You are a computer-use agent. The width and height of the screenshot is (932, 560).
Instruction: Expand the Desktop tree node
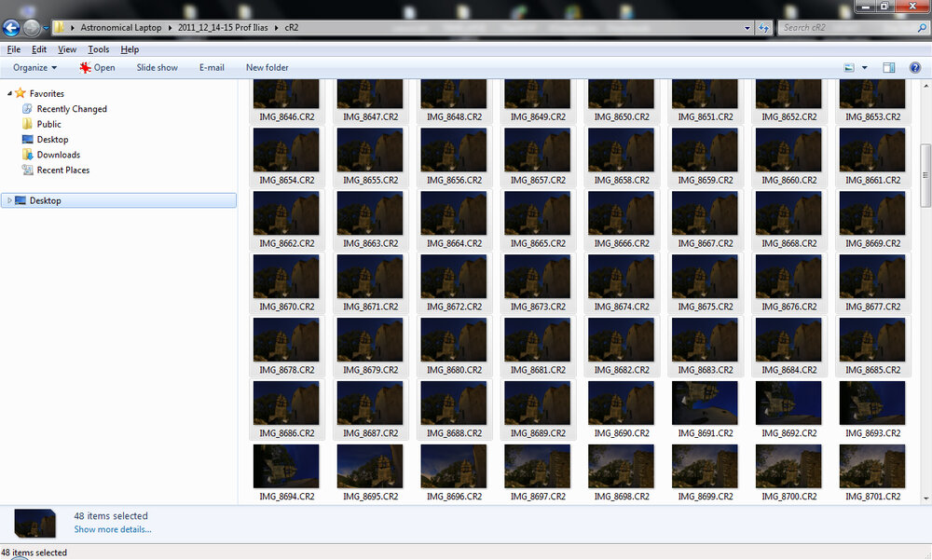(9, 201)
